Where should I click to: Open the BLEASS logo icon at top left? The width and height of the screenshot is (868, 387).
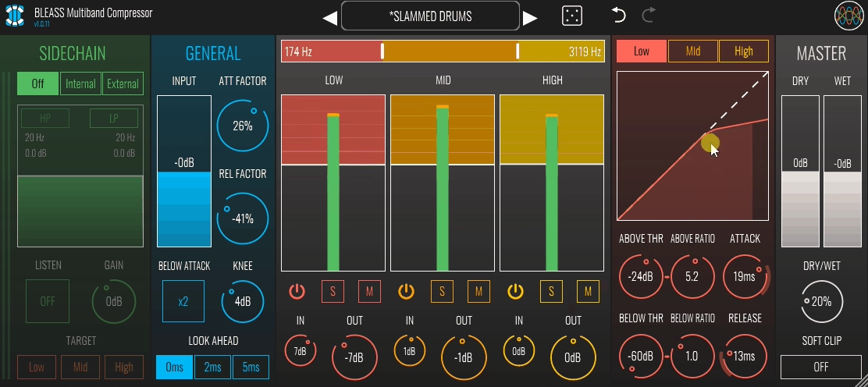[15, 16]
